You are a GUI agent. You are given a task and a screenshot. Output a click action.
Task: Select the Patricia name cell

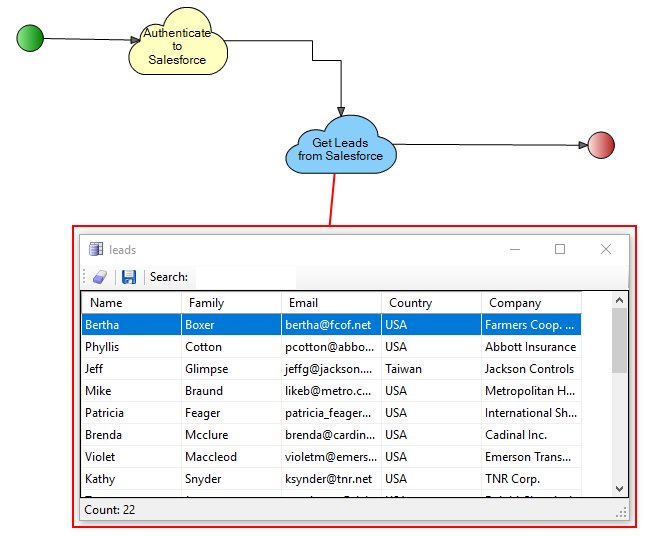tap(131, 413)
